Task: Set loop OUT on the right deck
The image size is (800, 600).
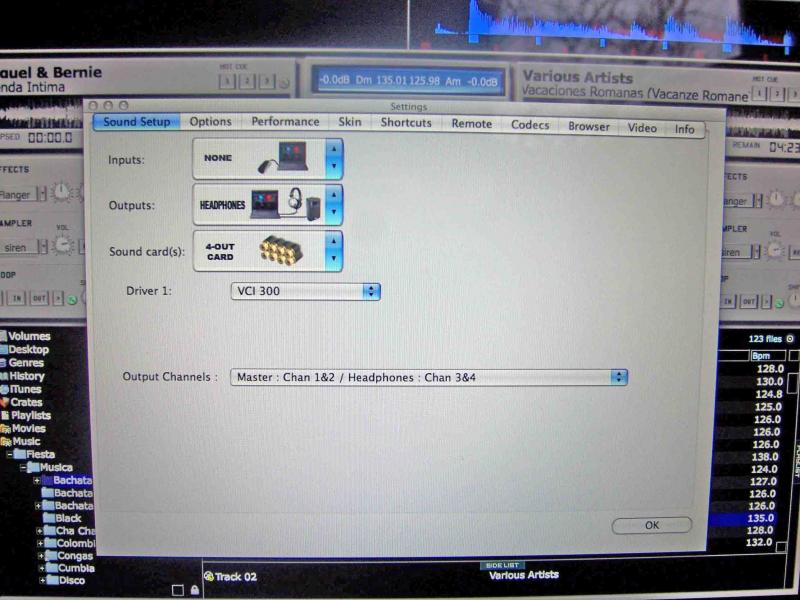Action: (x=748, y=302)
